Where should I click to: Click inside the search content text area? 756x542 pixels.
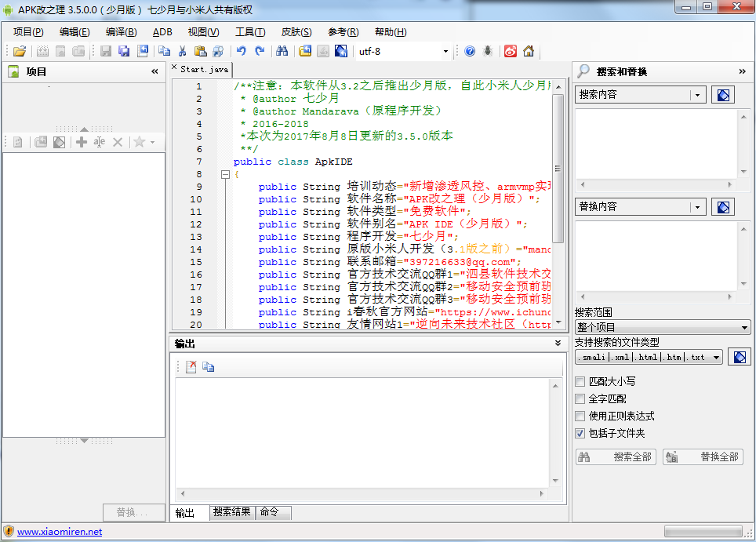click(656, 144)
